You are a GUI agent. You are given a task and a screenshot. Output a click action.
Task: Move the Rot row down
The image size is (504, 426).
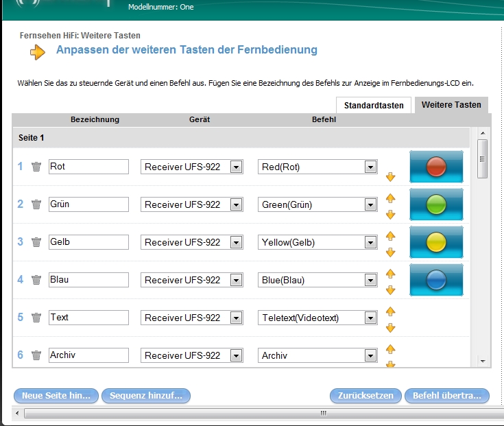(391, 177)
